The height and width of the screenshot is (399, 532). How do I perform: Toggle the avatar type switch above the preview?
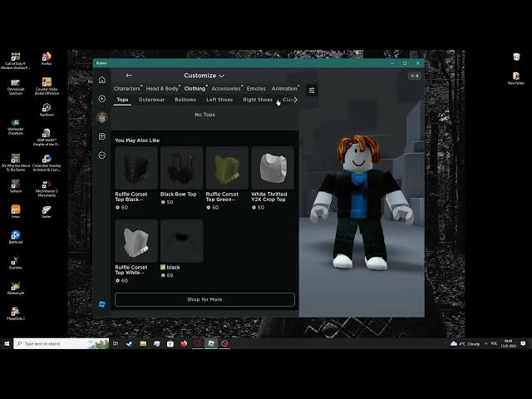414,76
